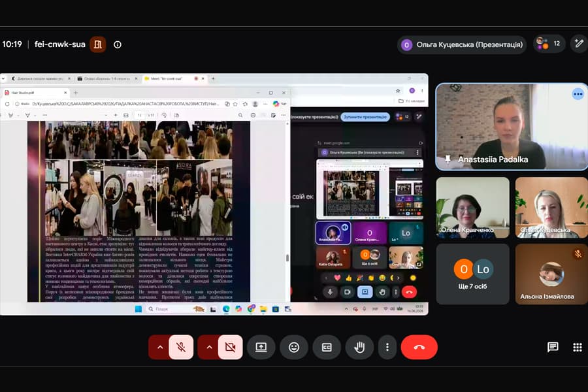Open tab search chevron in shared browser
The image size is (588, 392).
click(x=3, y=79)
